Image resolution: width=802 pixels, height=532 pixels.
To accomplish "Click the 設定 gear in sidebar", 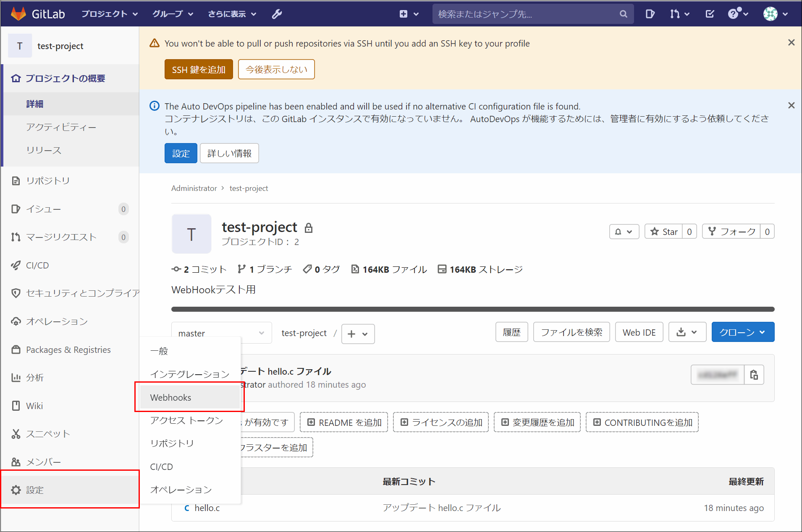I will click(70, 490).
